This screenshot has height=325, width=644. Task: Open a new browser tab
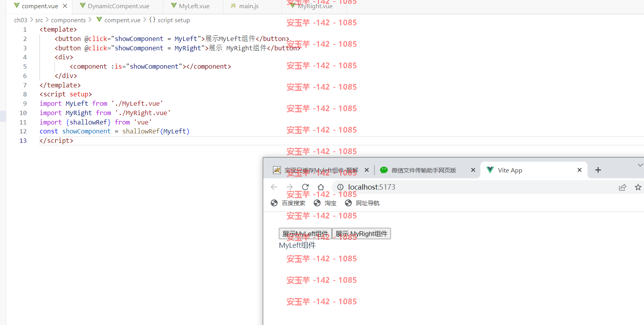(x=598, y=170)
